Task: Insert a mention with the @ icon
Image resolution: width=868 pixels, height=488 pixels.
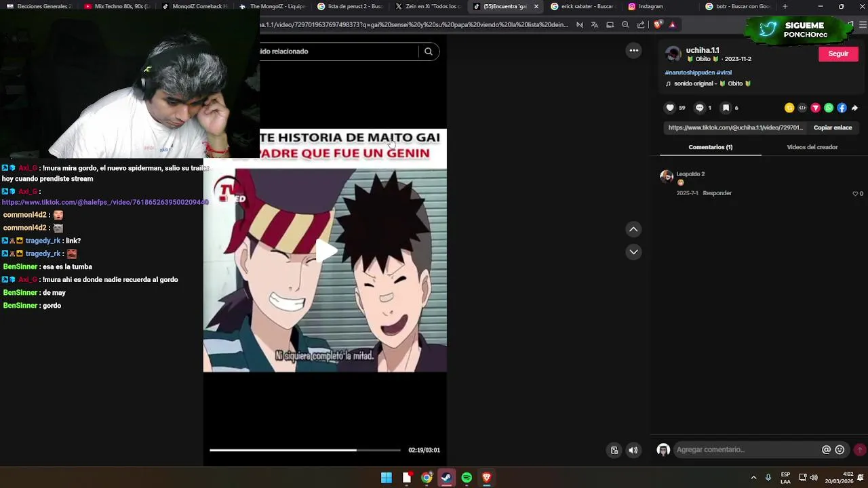Action: pos(826,449)
